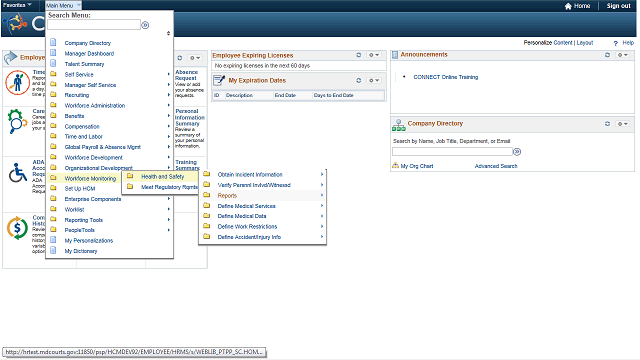
Task: Click the My Expiration Dates notepad icon
Action: coord(219,80)
